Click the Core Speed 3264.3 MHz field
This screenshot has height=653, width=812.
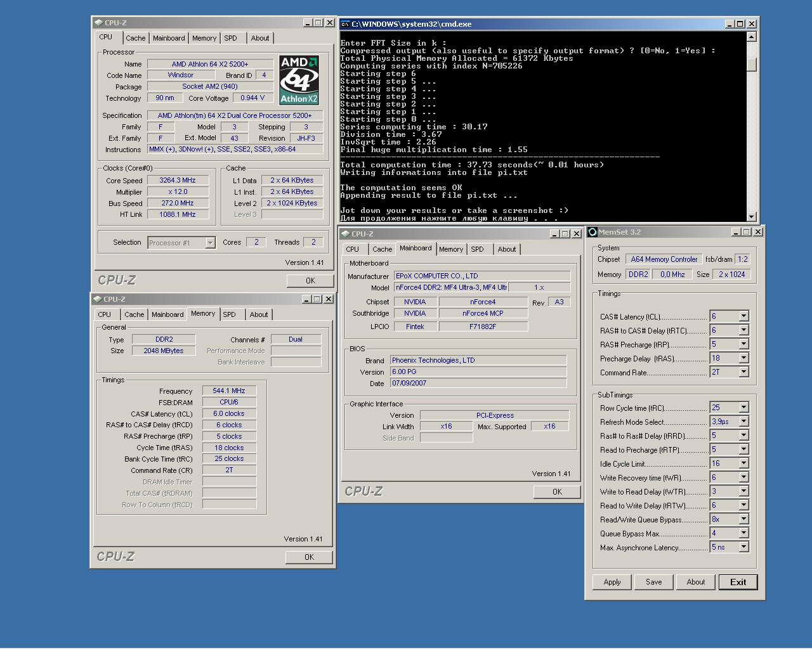(178, 180)
